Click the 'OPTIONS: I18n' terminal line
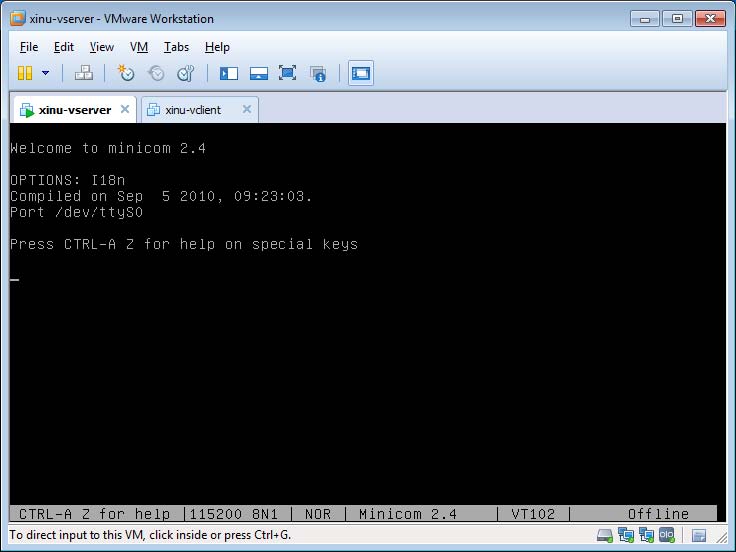Image resolution: width=736 pixels, height=552 pixels. click(68, 180)
